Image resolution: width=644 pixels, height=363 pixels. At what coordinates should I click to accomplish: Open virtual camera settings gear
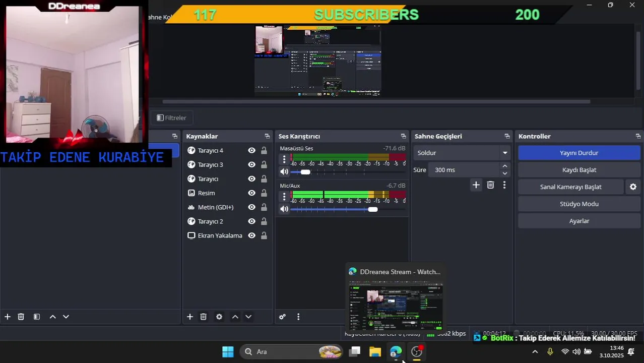[633, 187]
